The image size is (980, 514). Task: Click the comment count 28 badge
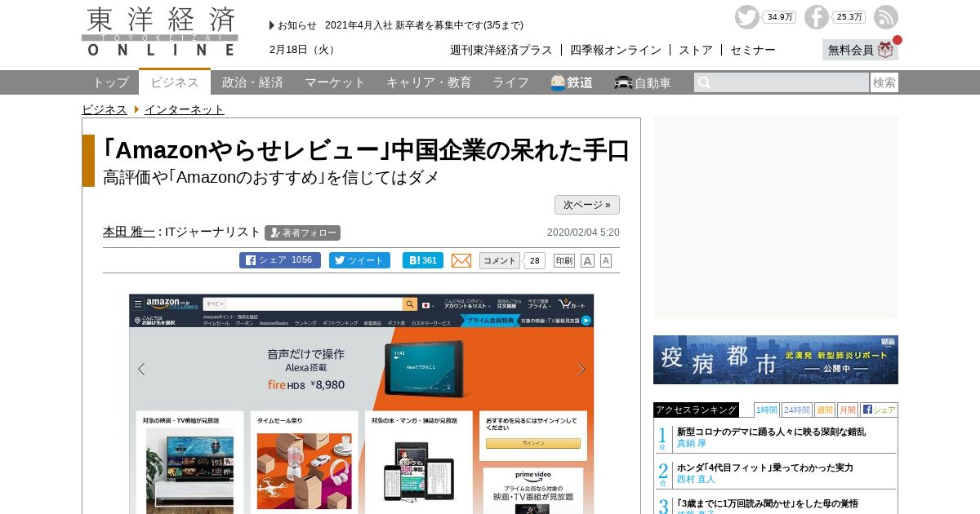534,260
